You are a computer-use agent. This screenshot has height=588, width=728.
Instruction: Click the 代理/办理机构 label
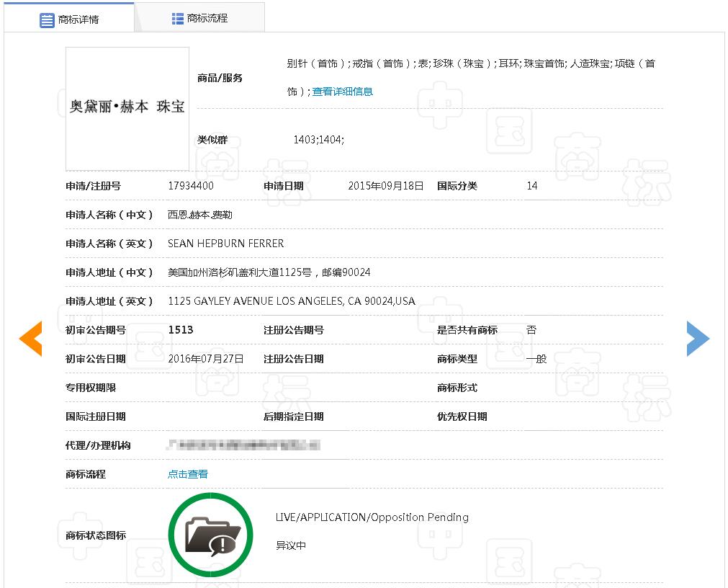(98, 445)
